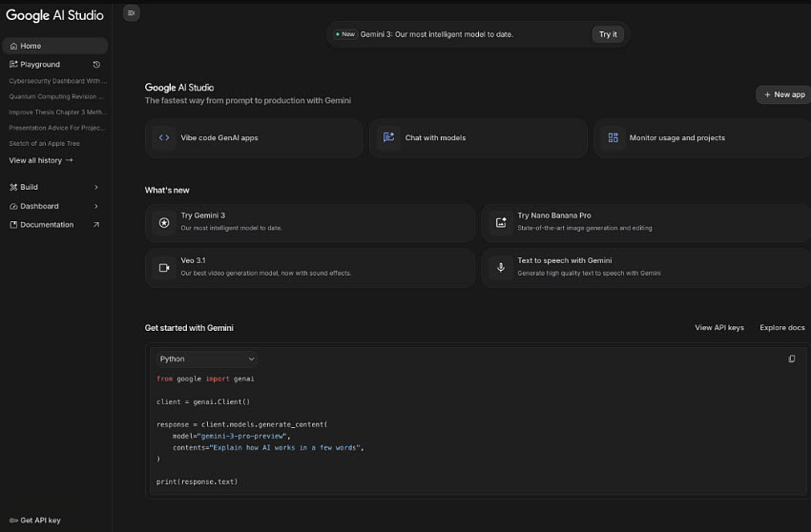
Task: Expand the Dashboard menu section
Action: (54, 206)
